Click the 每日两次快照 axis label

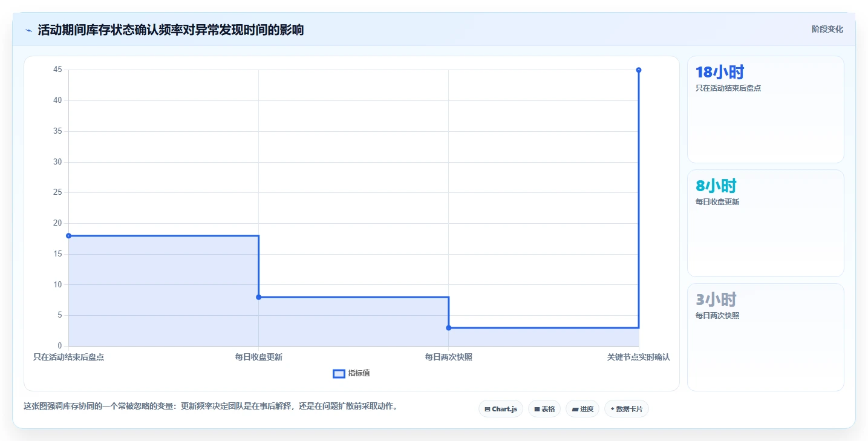[x=448, y=357]
